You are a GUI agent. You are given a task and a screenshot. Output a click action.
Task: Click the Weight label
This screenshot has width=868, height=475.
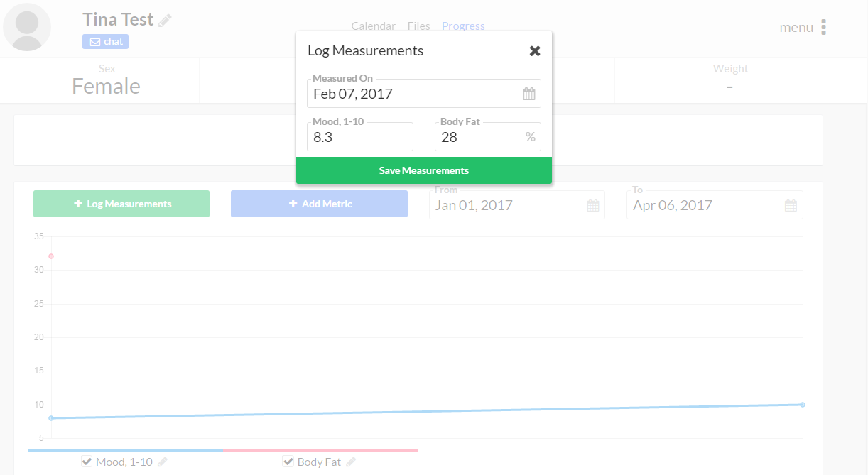(730, 69)
